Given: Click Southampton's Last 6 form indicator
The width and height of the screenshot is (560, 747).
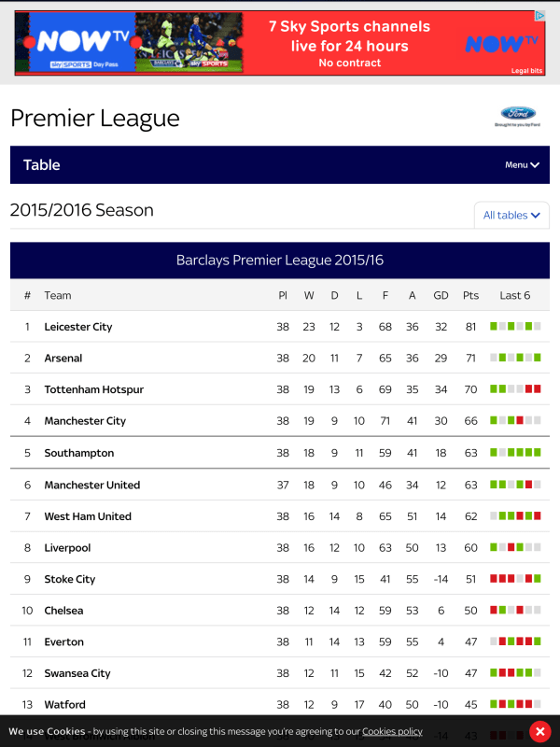Looking at the screenshot, I should [x=515, y=453].
